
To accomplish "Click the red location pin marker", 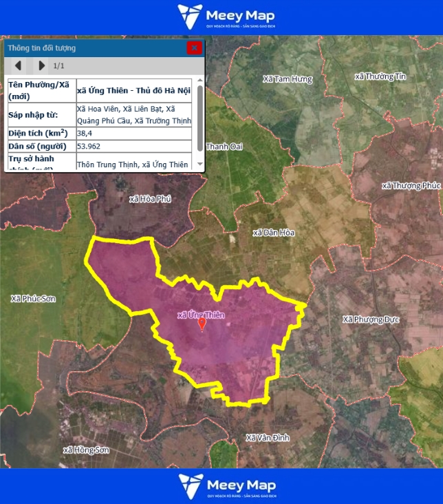I will pyautogui.click(x=202, y=324).
